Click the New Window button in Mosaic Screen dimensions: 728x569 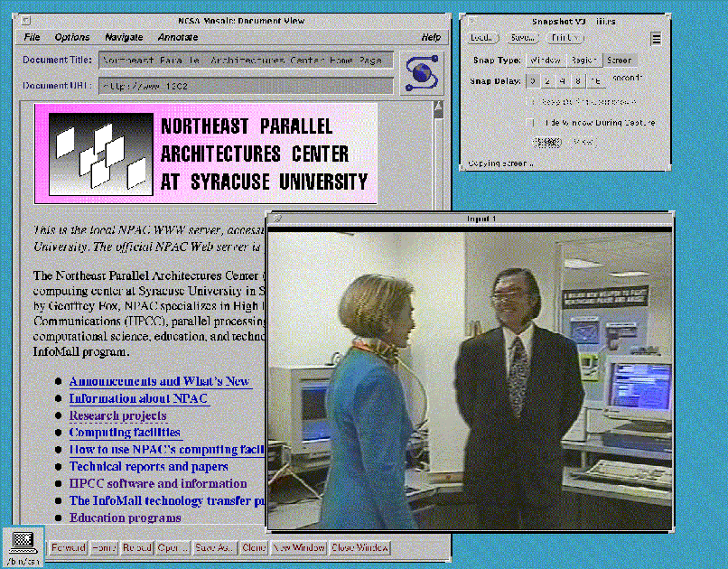tap(299, 547)
